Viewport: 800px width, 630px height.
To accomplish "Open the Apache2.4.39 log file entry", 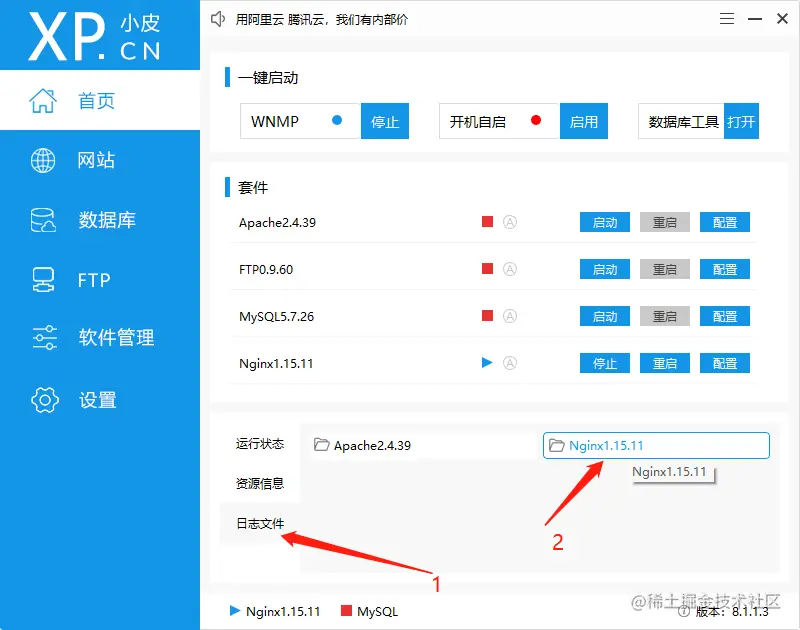I will (x=421, y=445).
